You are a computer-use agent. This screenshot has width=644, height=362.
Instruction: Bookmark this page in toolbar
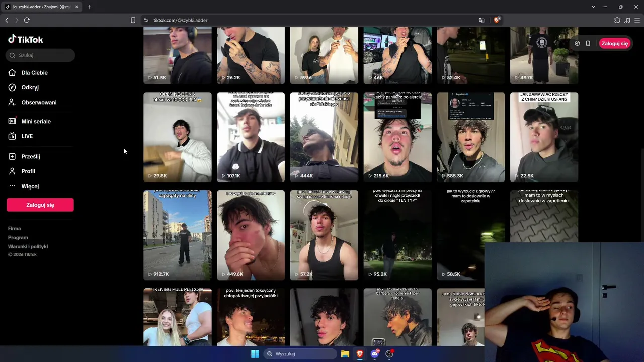133,20
